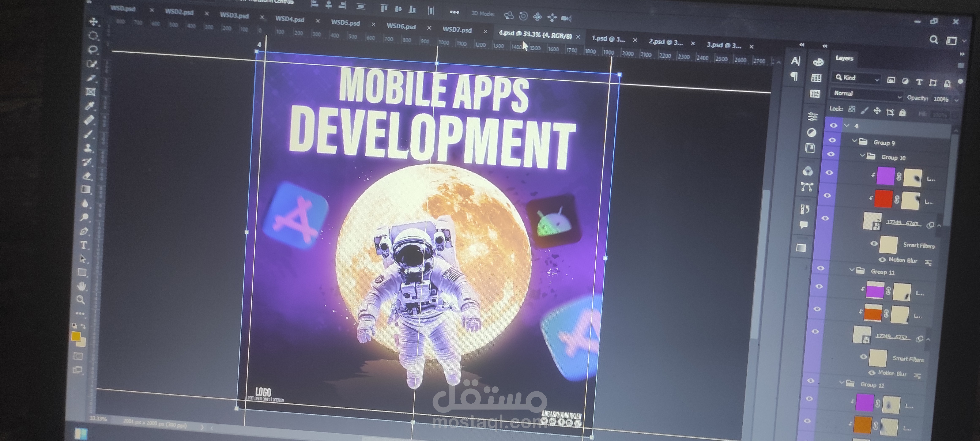
Task: Select the Clone Stamp tool
Action: click(88, 148)
